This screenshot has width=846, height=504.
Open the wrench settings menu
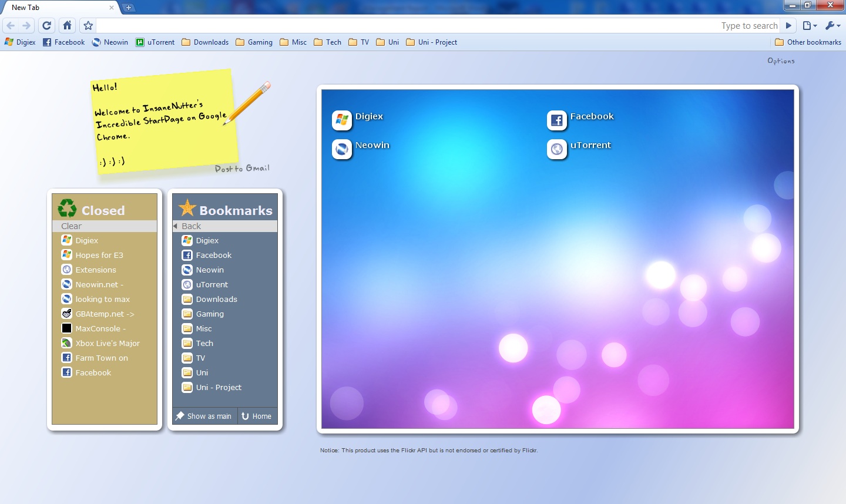coord(832,25)
